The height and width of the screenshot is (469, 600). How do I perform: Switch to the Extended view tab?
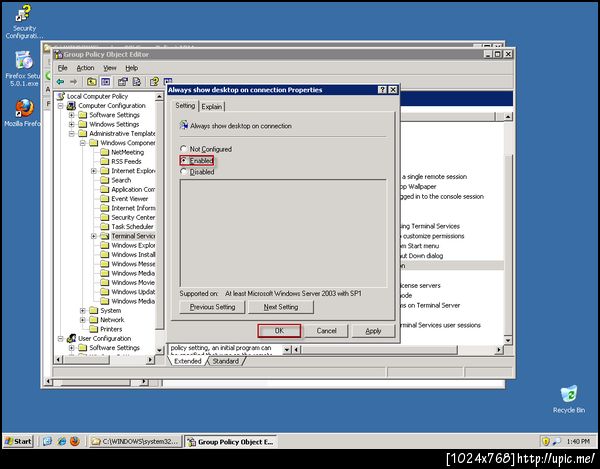pyautogui.click(x=188, y=361)
